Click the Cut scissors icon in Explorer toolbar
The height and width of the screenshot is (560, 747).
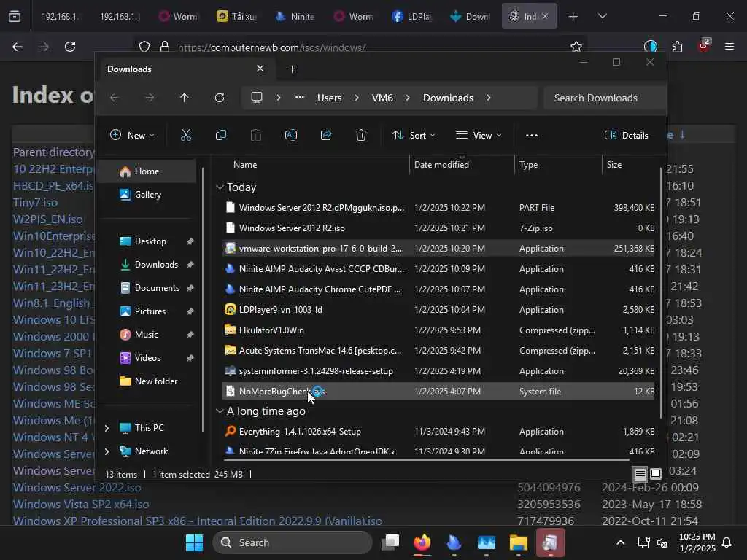tap(186, 135)
